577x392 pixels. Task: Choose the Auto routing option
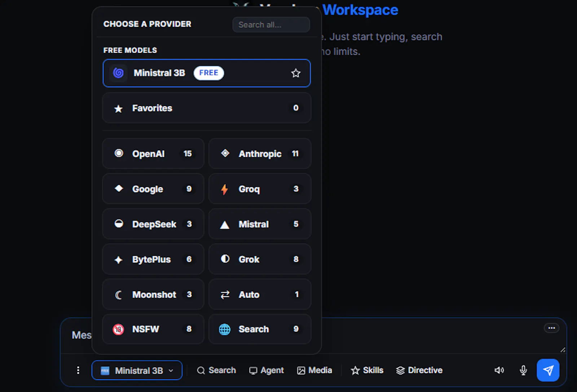pyautogui.click(x=260, y=294)
